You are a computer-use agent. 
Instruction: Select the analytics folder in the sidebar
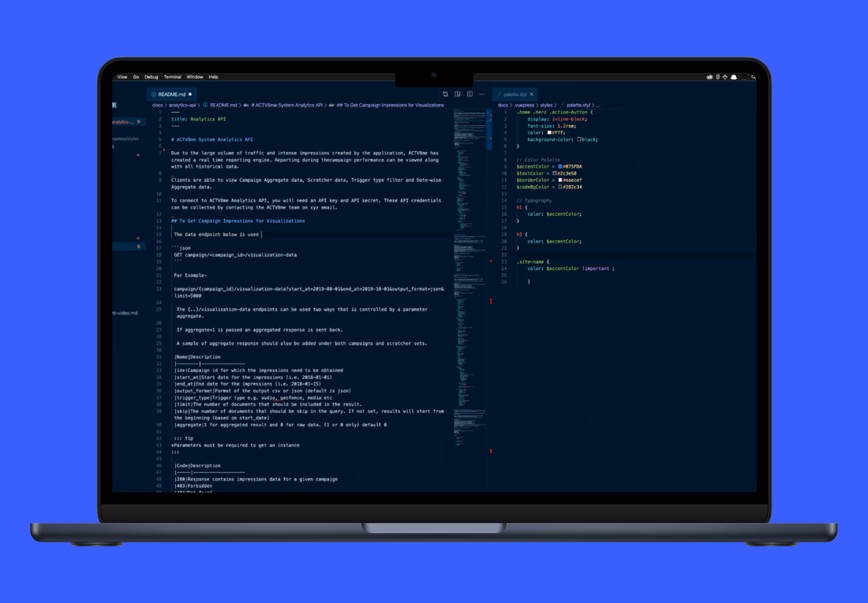pyautogui.click(x=123, y=122)
